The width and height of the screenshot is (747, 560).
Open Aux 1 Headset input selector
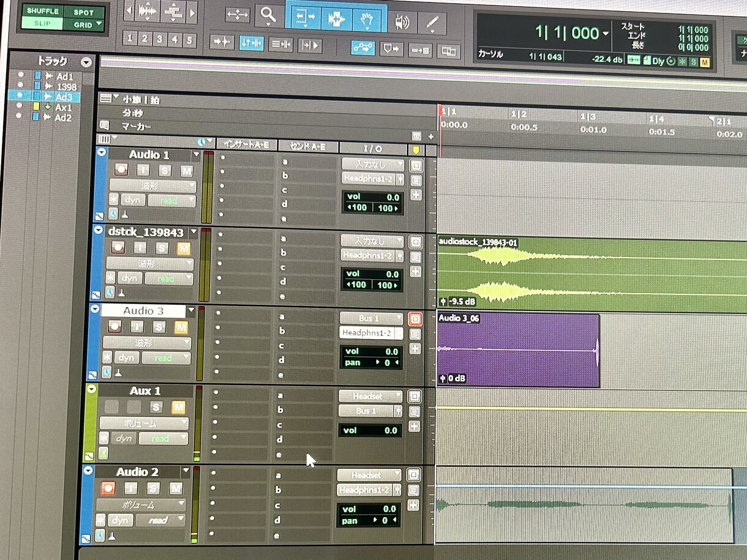click(369, 396)
